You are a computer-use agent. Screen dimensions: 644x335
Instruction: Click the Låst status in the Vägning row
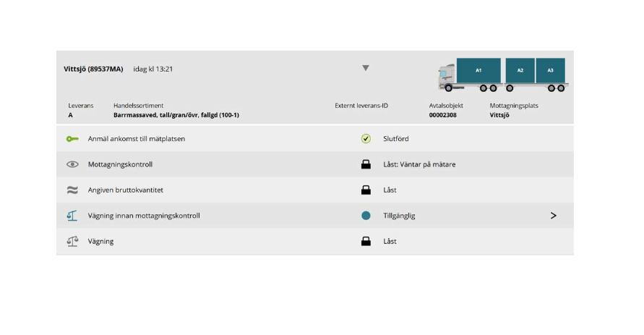[390, 241]
